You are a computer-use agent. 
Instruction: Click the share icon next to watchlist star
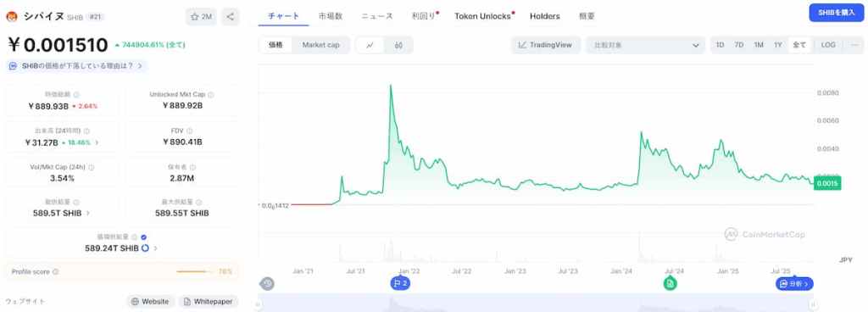pos(231,17)
